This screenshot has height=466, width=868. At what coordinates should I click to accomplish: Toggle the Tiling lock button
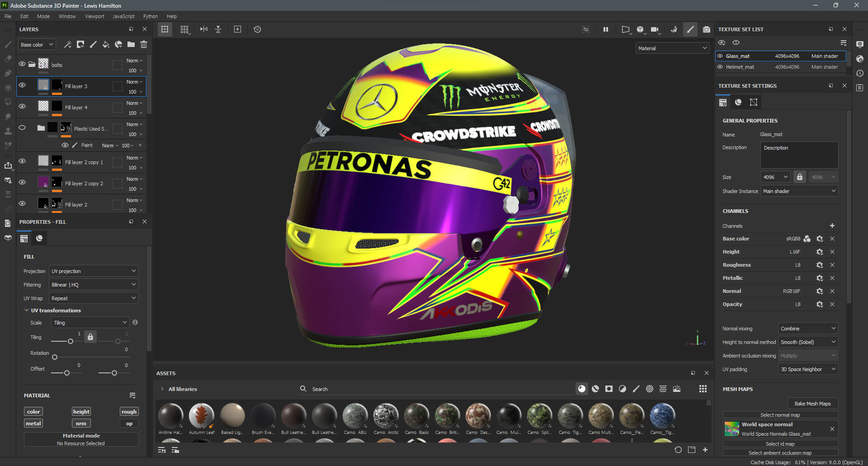(x=90, y=337)
